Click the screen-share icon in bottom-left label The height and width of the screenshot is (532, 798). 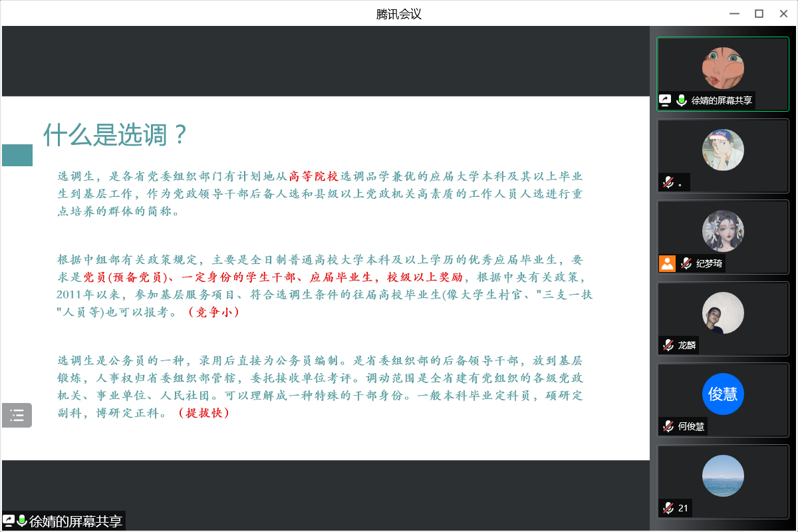9,521
